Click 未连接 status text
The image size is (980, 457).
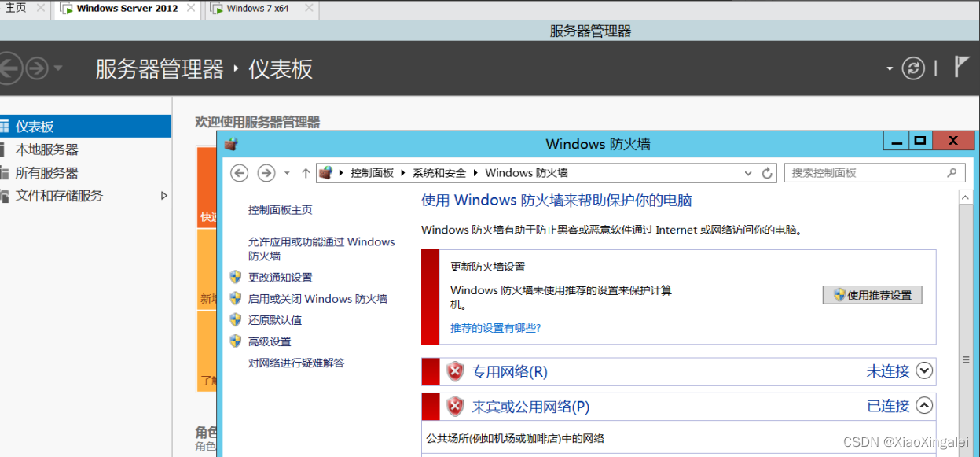888,371
